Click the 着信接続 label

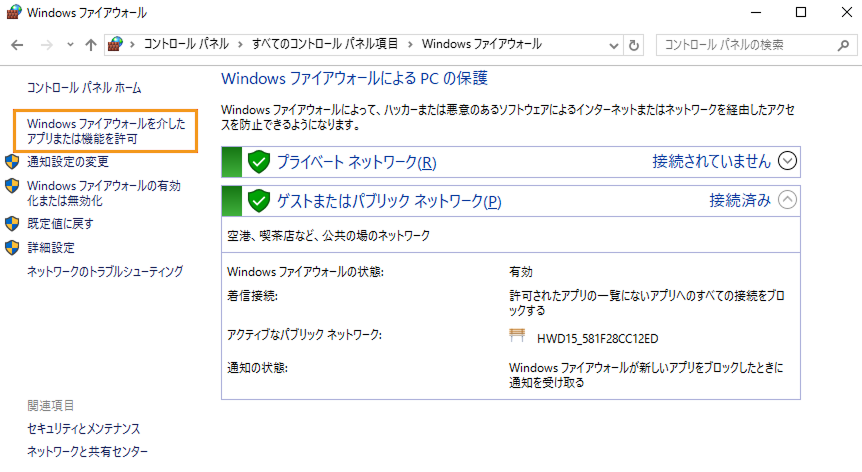click(x=252, y=296)
